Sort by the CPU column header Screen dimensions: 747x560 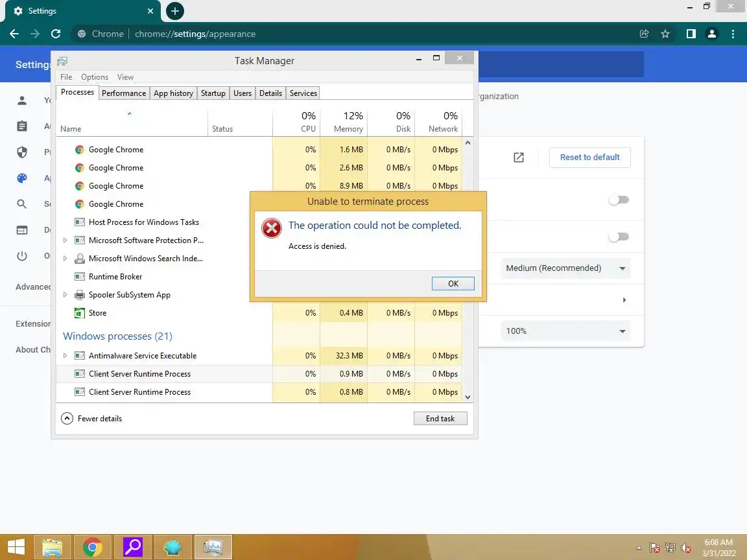point(296,122)
